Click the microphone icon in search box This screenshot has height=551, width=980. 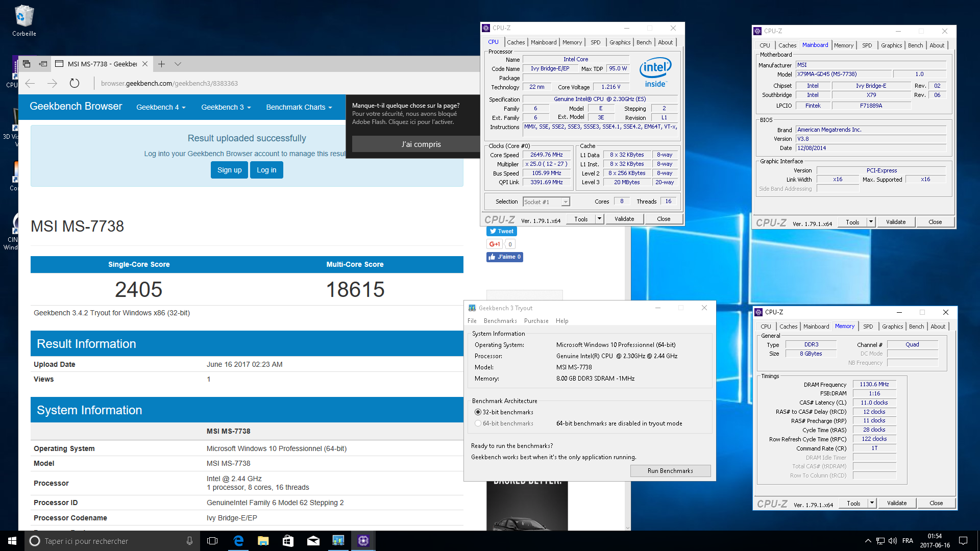(x=189, y=541)
